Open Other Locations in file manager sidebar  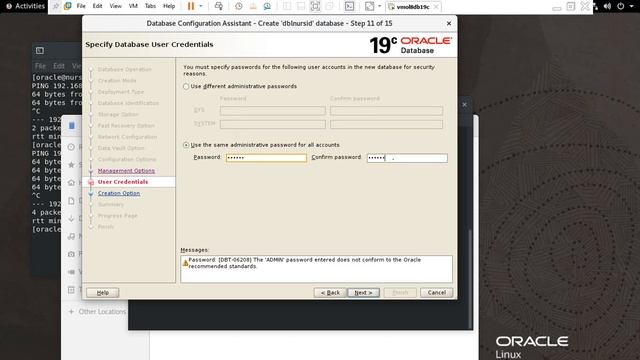(x=98, y=311)
